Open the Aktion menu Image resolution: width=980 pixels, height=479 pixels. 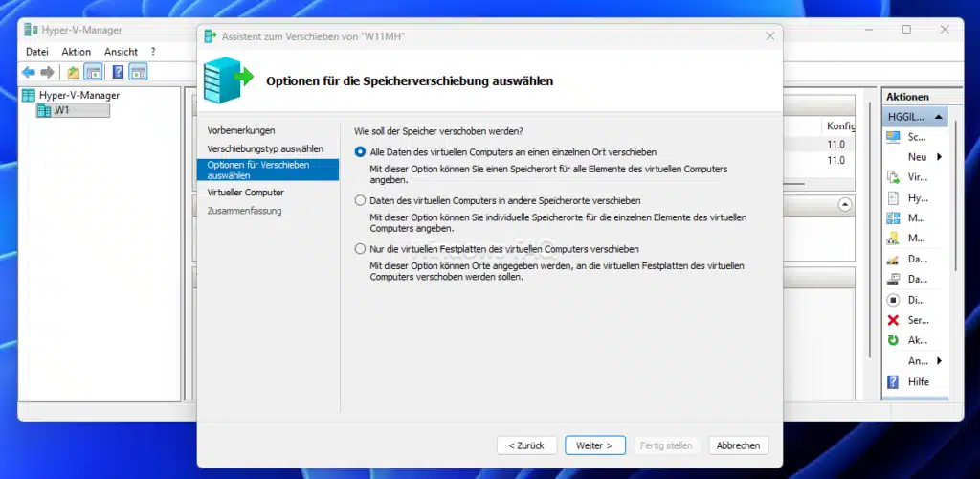click(77, 52)
